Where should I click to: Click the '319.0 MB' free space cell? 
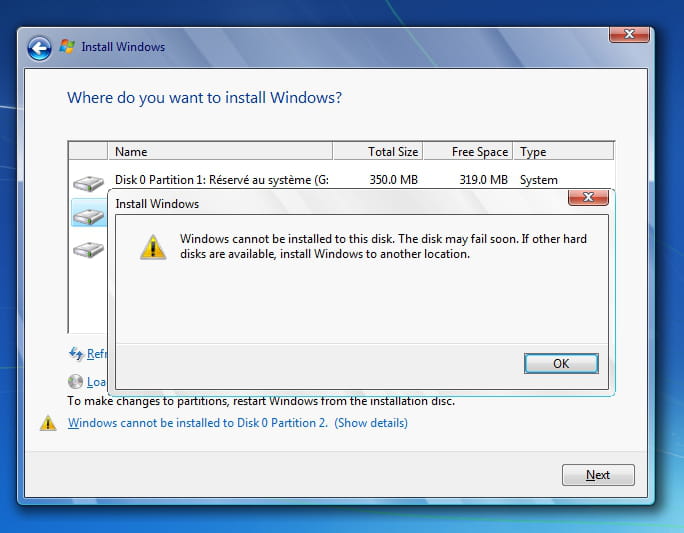pyautogui.click(x=483, y=180)
